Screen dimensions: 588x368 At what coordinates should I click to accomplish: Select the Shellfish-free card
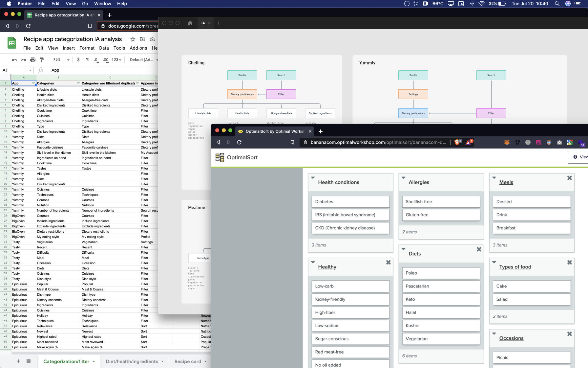point(441,202)
